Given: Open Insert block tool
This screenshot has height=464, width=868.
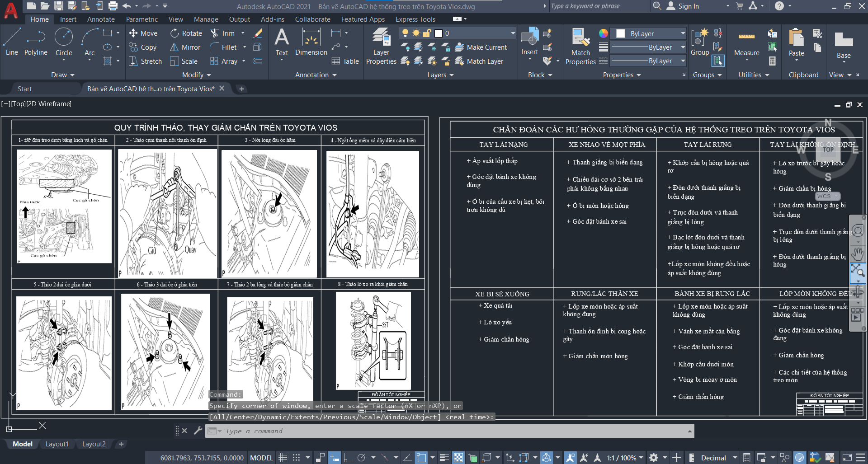Looking at the screenshot, I should click(529, 42).
